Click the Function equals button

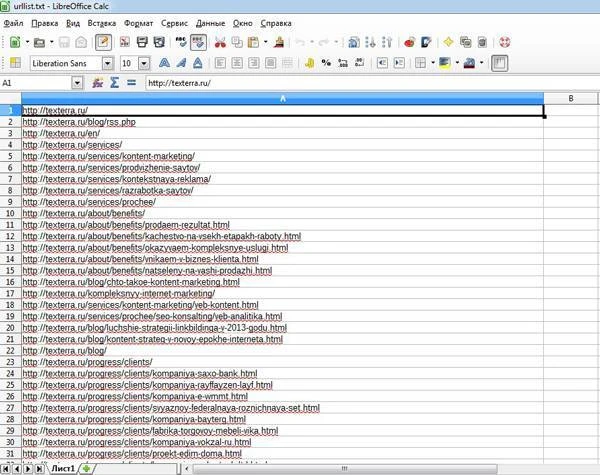pos(131,83)
